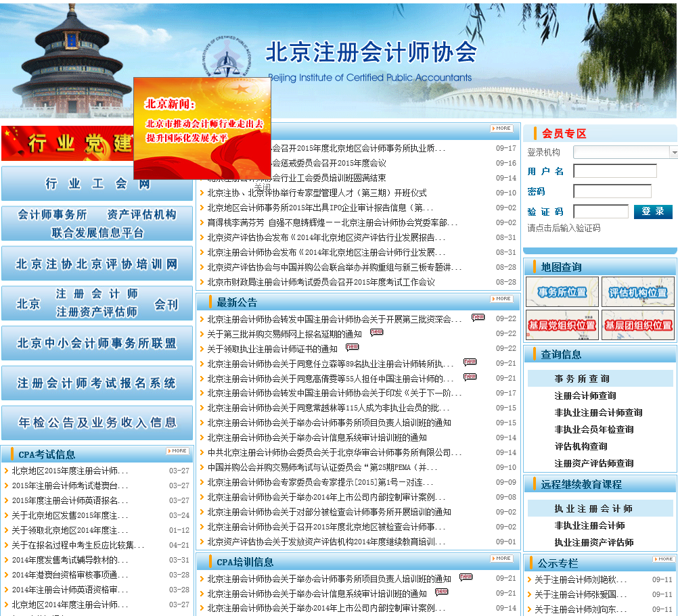This screenshot has width=678, height=616.
Task: Open 北京中小会计师事务所联盟 banner
Action: [97, 343]
